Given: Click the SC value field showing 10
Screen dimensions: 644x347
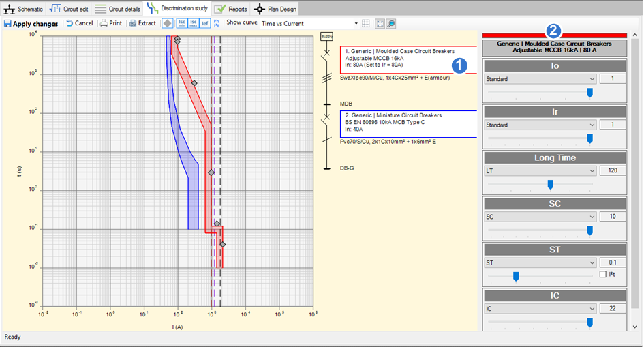Looking at the screenshot, I should 613,217.
